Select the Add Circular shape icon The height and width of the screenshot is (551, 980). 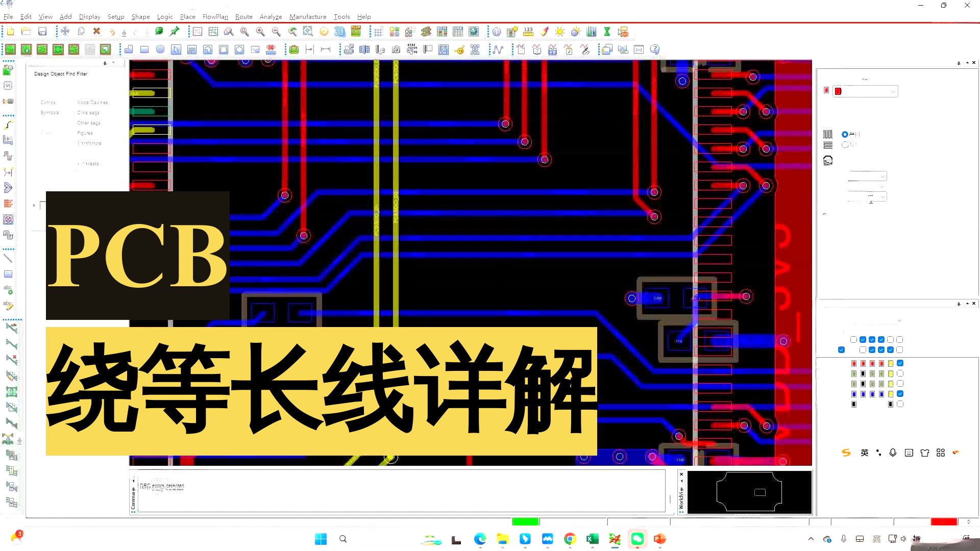tap(160, 49)
